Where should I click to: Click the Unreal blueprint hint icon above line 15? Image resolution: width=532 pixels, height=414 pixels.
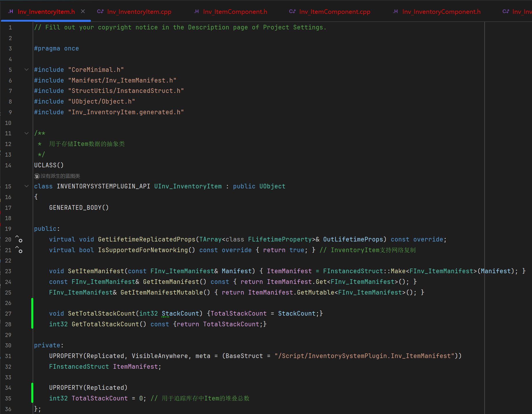coord(37,176)
